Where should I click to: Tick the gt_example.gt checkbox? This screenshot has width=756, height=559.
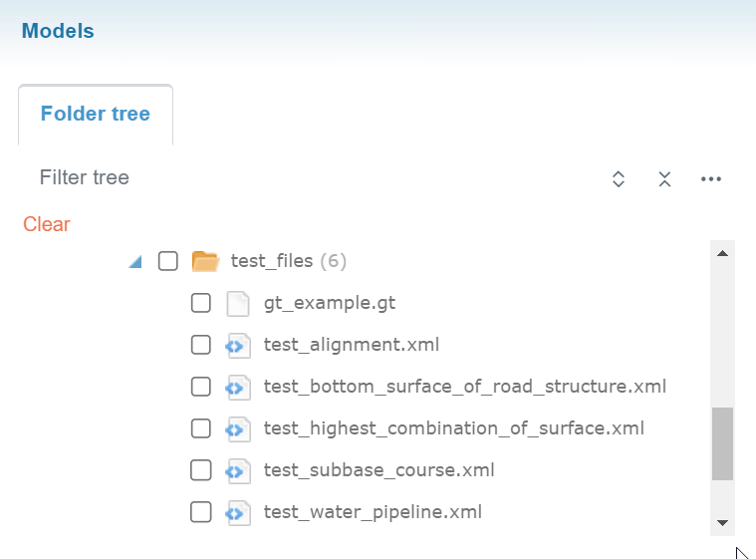coord(201,303)
